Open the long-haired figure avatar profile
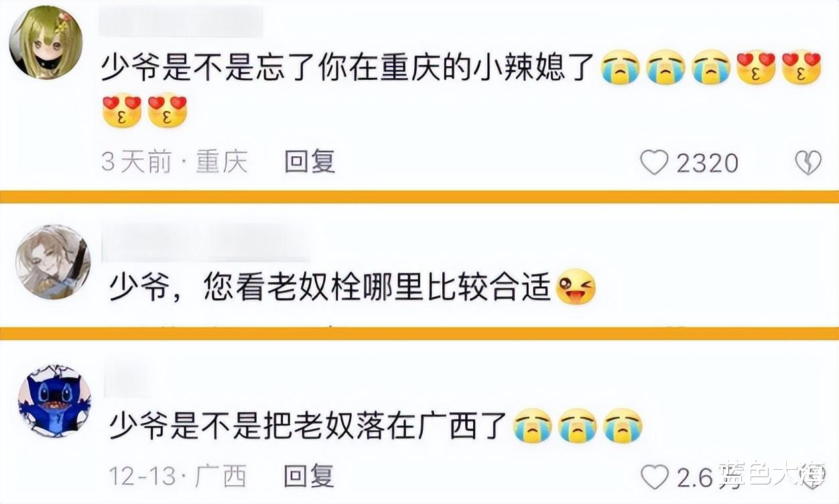This screenshot has width=839, height=504. (53, 261)
